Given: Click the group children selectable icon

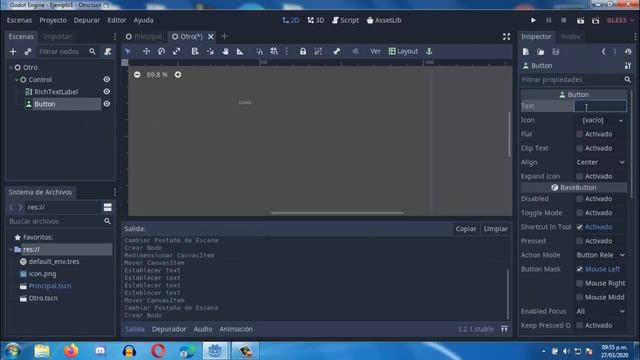Looking at the screenshot, I should coord(318,51).
